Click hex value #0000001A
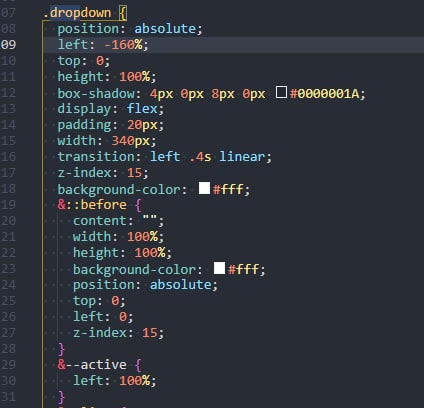Screen dimensions: 424x408 coord(325,94)
